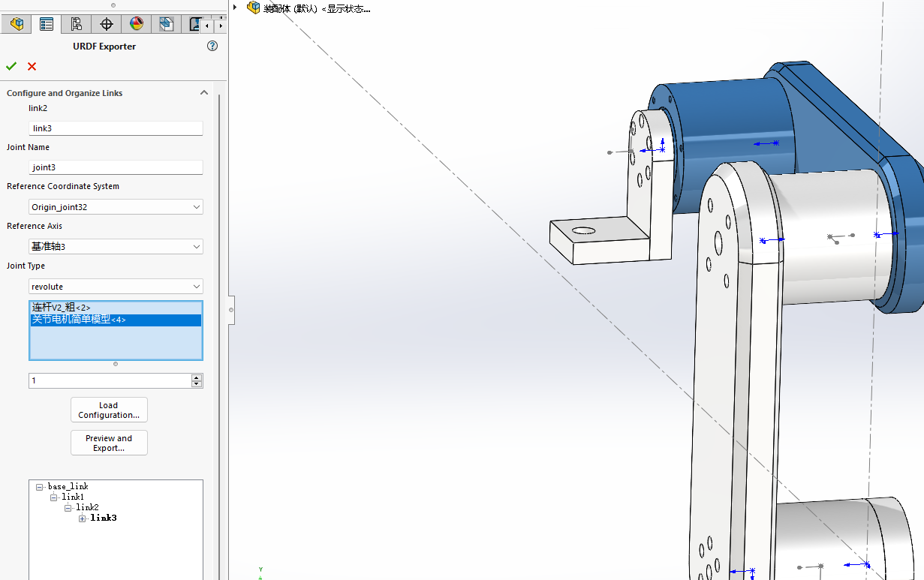Select component 连杆V2_粗<2> in list
The height and width of the screenshot is (580, 924).
[x=116, y=308]
